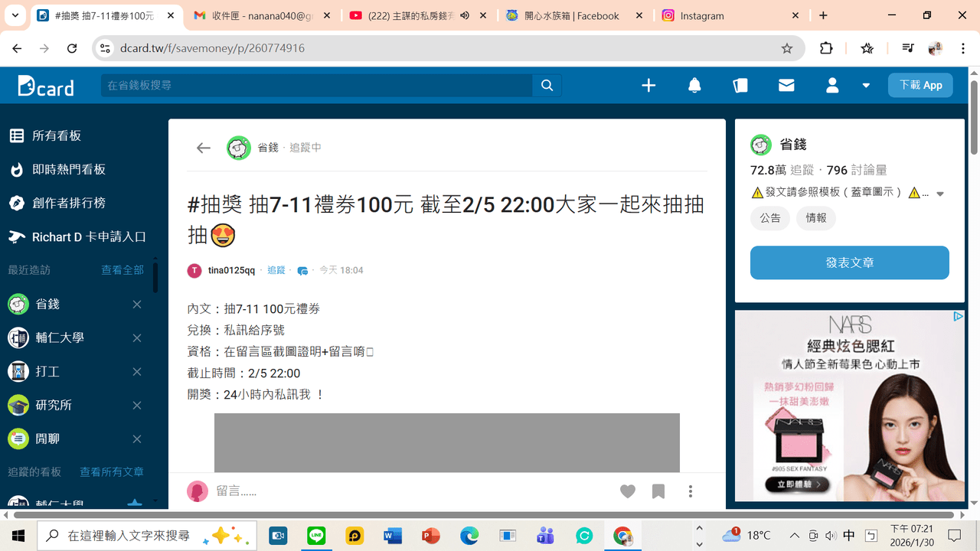Open Chrome's tab search dropdown
Viewport: 980px width, 551px height.
[x=15, y=15]
